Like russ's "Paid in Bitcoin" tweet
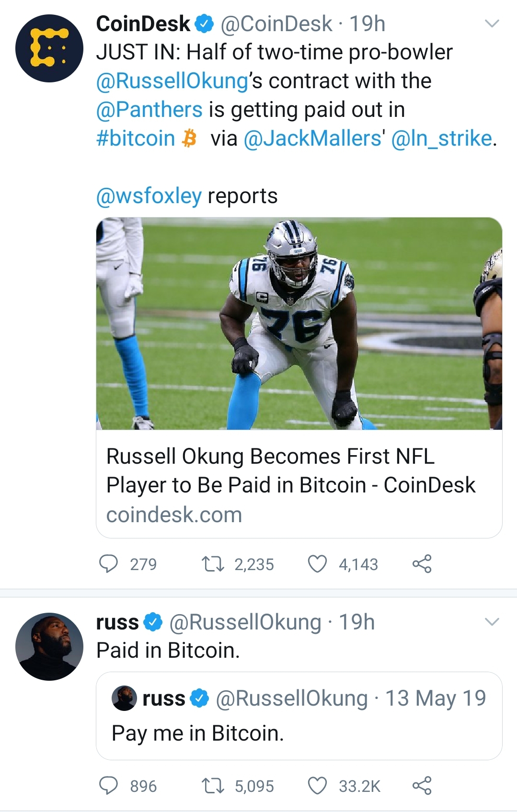Viewport: 517px width, 812px height. [317, 786]
